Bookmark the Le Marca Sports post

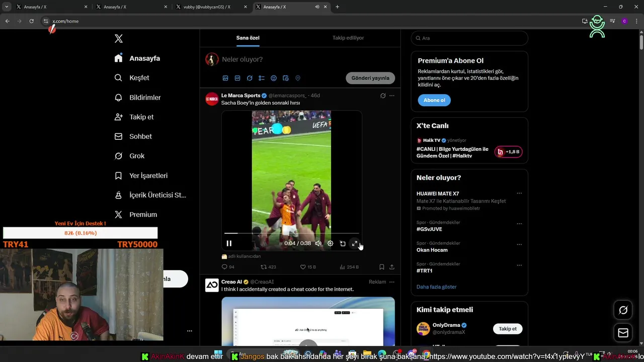382,267
